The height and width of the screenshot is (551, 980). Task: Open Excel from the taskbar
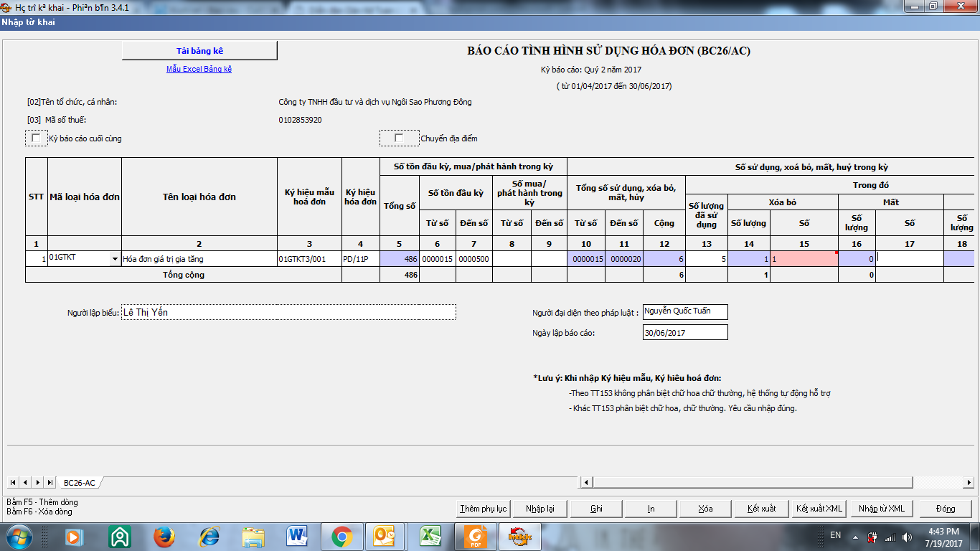coord(430,536)
